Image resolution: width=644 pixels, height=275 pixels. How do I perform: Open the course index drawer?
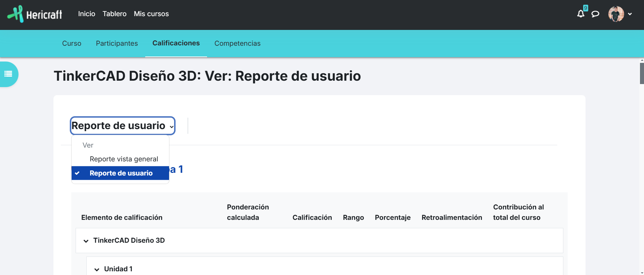[x=8, y=74]
